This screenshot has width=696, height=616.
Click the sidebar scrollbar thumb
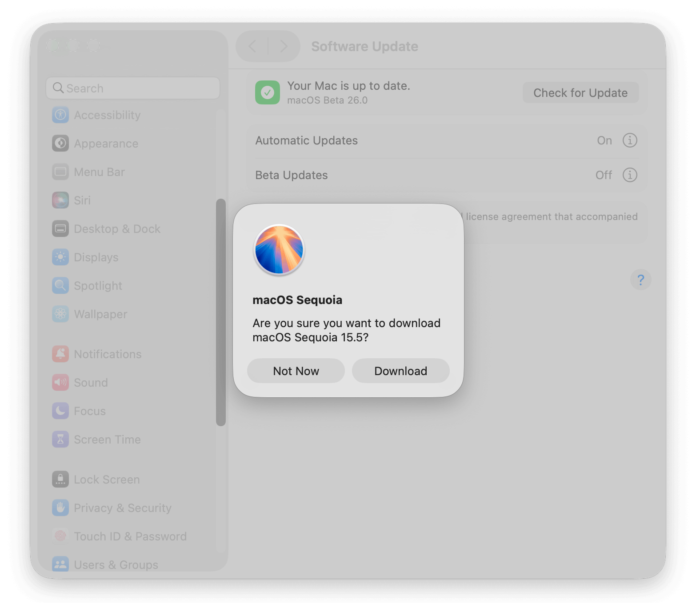[x=221, y=312]
